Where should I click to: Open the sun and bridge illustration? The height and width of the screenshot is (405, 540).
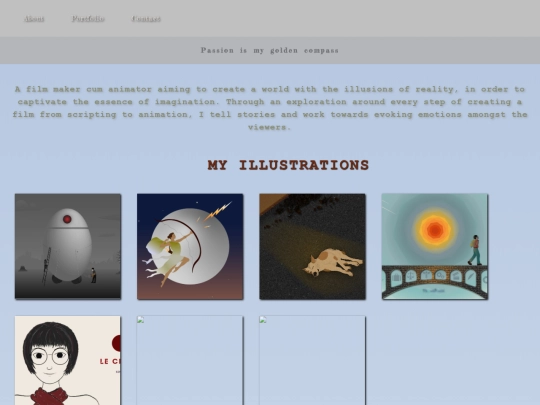coord(435,247)
